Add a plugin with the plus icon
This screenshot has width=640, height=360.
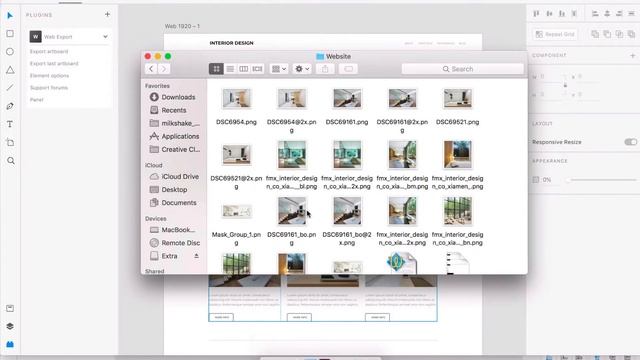[x=107, y=14]
